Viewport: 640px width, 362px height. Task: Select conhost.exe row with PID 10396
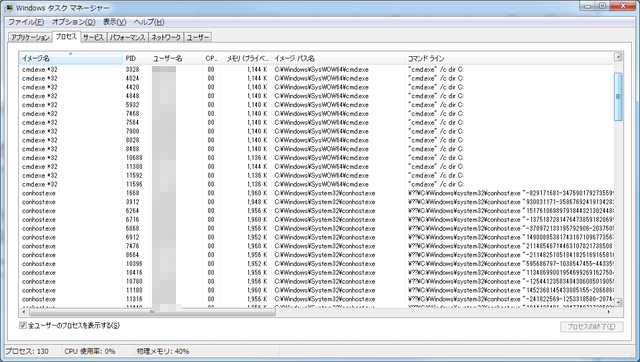pyautogui.click(x=316, y=264)
